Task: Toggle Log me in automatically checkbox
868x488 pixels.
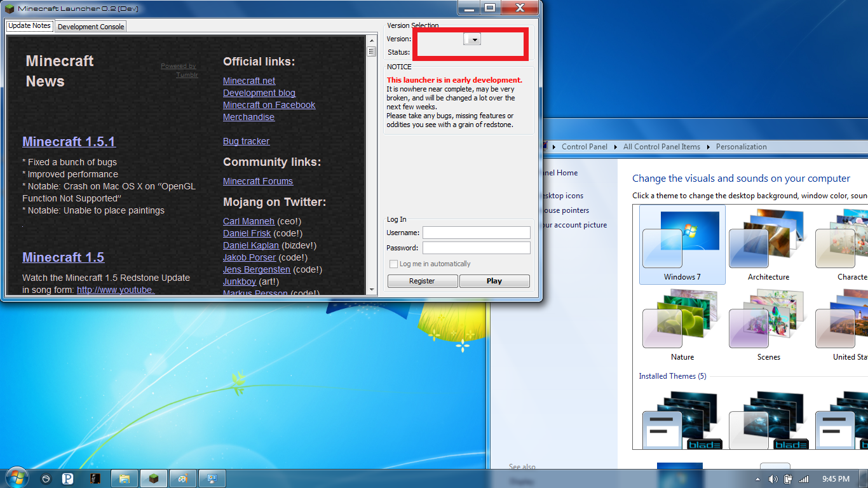Action: (393, 264)
